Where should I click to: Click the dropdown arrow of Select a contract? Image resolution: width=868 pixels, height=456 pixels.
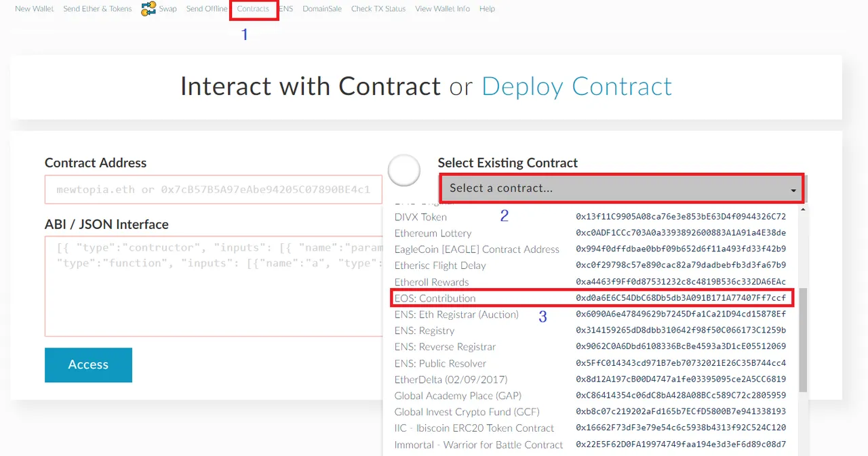pyautogui.click(x=793, y=191)
